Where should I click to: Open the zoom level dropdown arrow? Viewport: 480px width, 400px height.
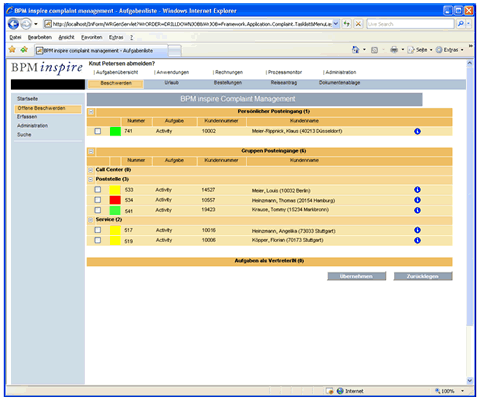(463, 391)
